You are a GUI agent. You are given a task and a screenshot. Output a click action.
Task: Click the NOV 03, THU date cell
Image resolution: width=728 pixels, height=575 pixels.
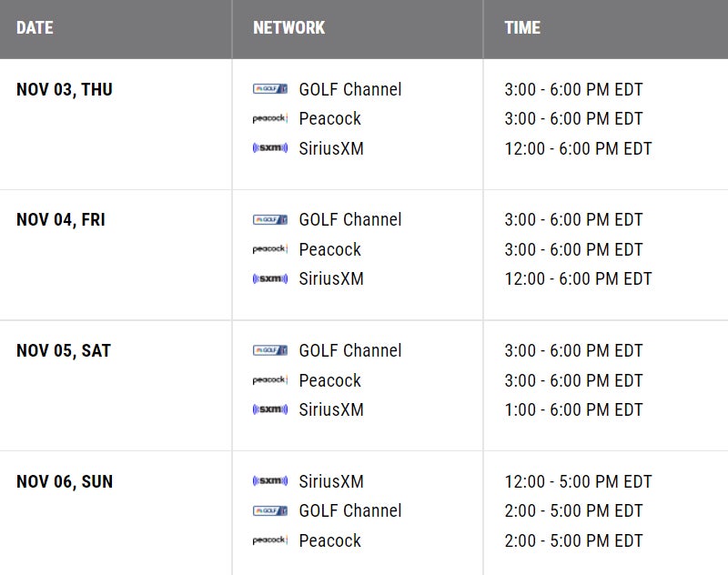(x=65, y=90)
